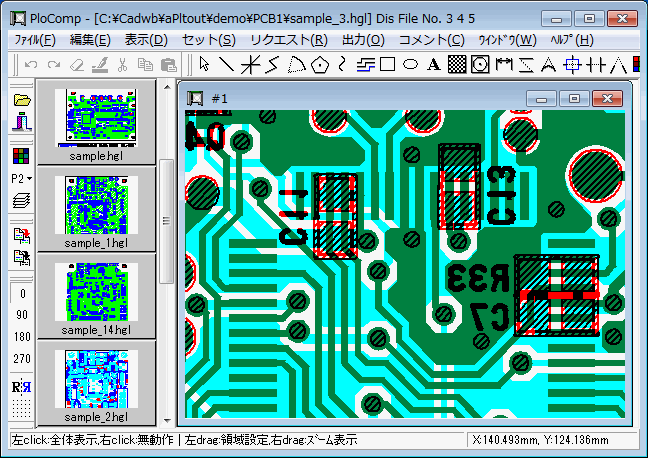Select the sample_2.hgl thumbnail
Screen dimensions: 648x458
pos(96,383)
